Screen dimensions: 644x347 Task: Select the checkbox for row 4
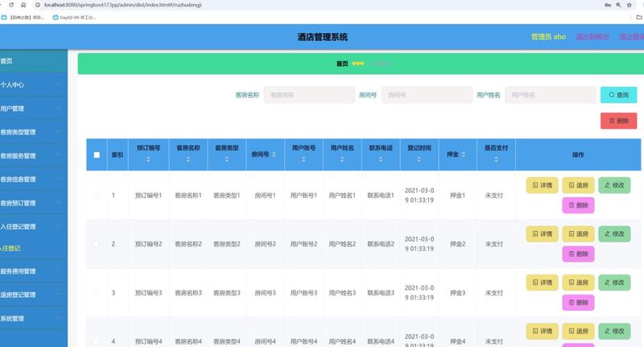pyautogui.click(x=96, y=341)
